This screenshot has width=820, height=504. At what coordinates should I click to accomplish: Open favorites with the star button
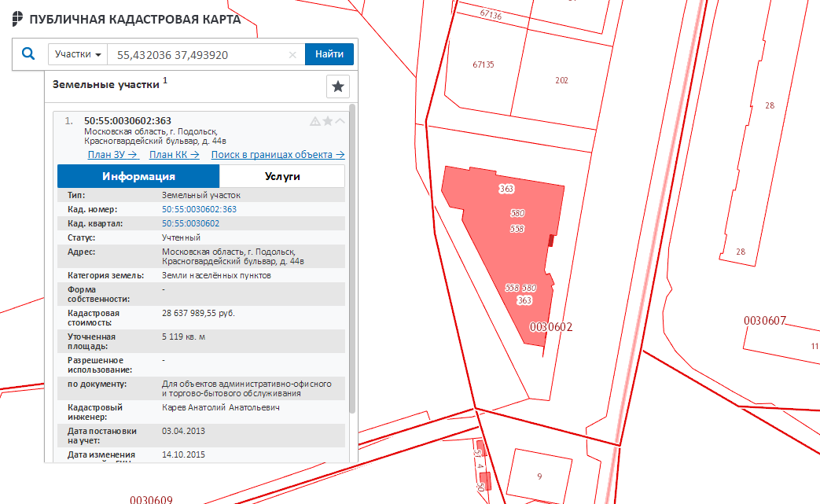[x=337, y=86]
